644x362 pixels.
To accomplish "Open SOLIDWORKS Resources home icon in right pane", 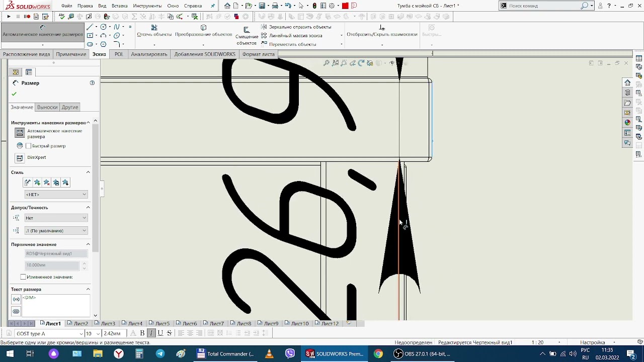I will tap(627, 82).
